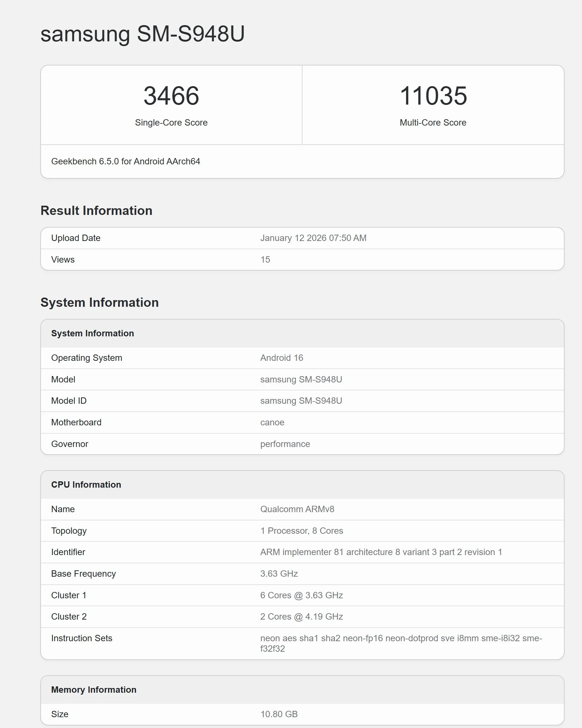Click the Topology value 1 Processor 8 Cores
Screen dimensions: 582x728
point(301,531)
